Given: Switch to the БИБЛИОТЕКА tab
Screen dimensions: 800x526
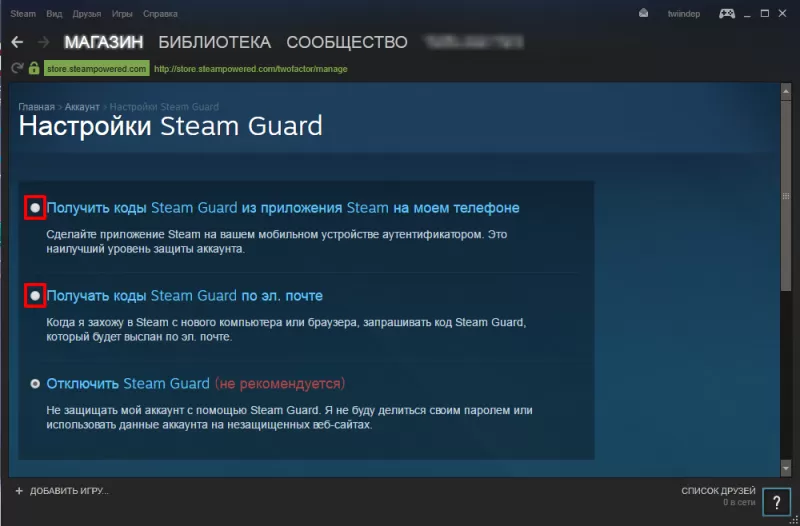Looking at the screenshot, I should pyautogui.click(x=215, y=42).
